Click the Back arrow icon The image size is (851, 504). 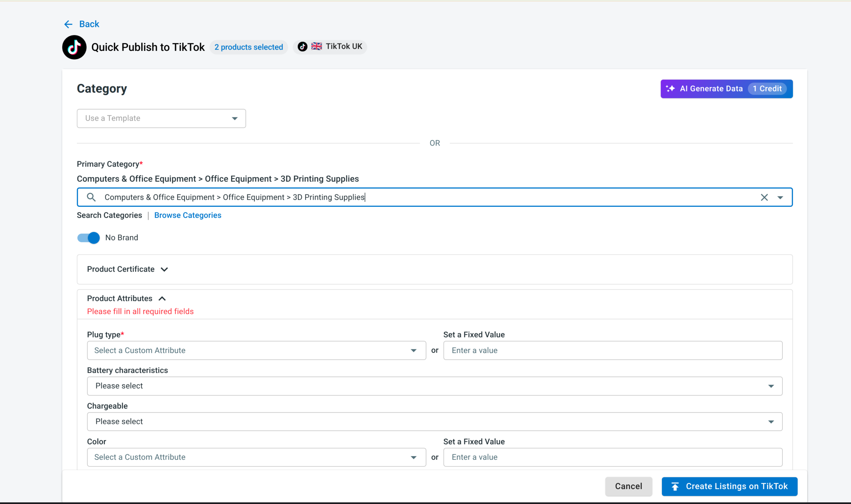pos(68,24)
